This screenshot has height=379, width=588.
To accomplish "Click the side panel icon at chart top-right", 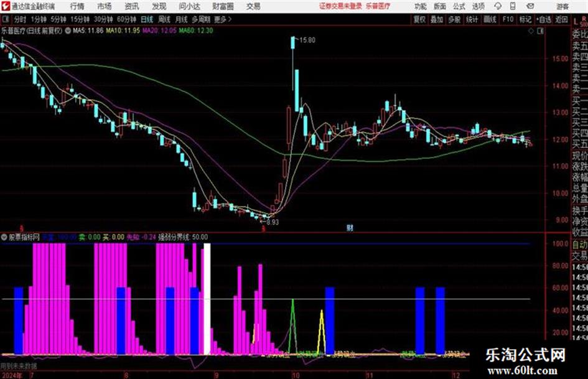I will (x=540, y=31).
